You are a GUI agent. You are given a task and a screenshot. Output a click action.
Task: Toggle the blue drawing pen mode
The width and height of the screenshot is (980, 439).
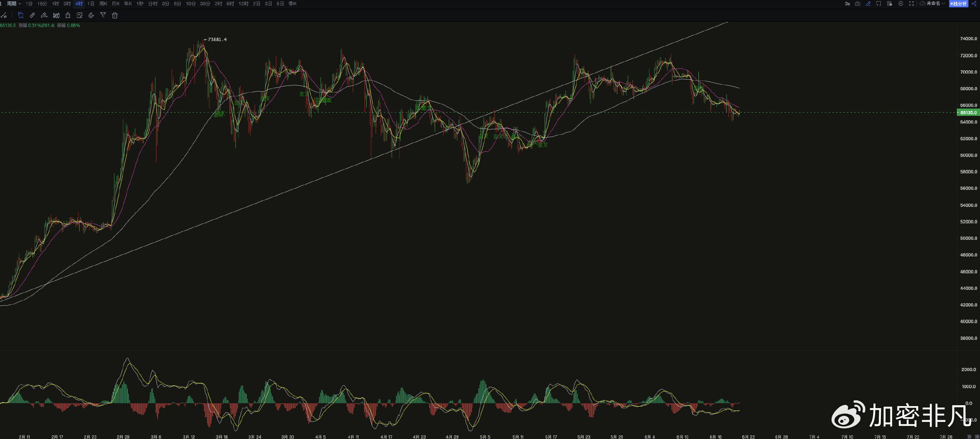click(x=868, y=4)
